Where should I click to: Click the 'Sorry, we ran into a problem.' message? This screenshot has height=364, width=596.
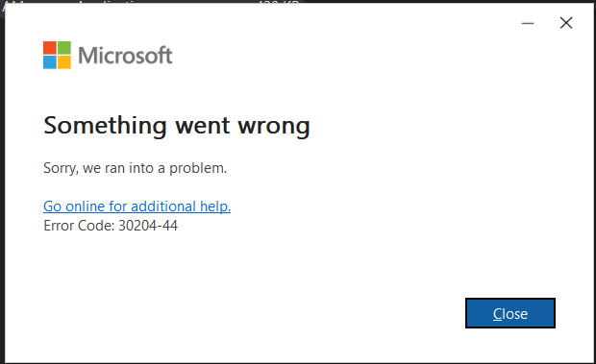click(x=135, y=168)
